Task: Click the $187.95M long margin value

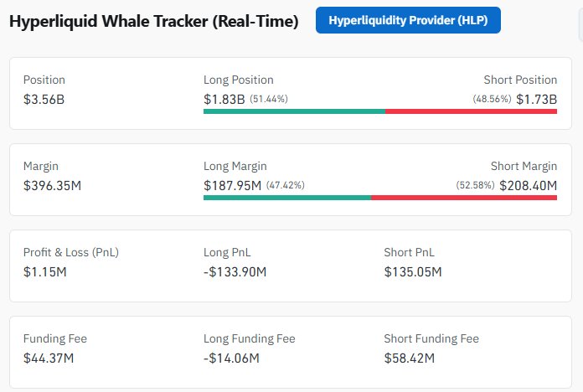Action: 232,185
